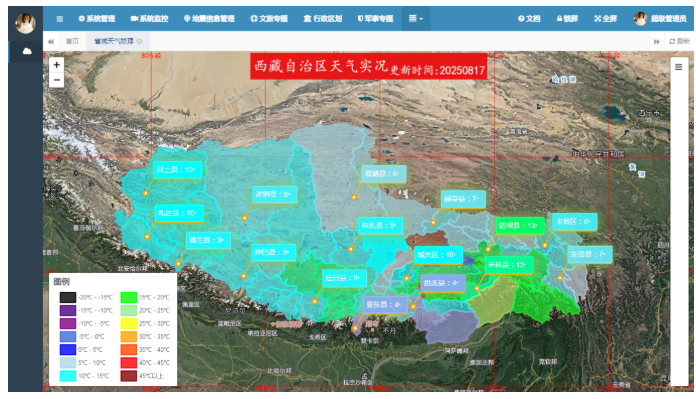Click the 左贡县 orange map marker dot
696x399 pixels.
tap(560, 278)
